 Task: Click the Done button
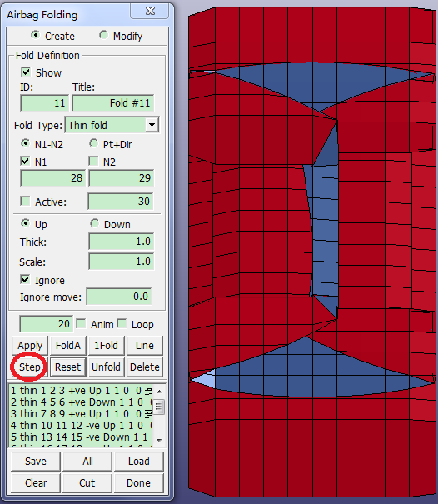[139, 483]
